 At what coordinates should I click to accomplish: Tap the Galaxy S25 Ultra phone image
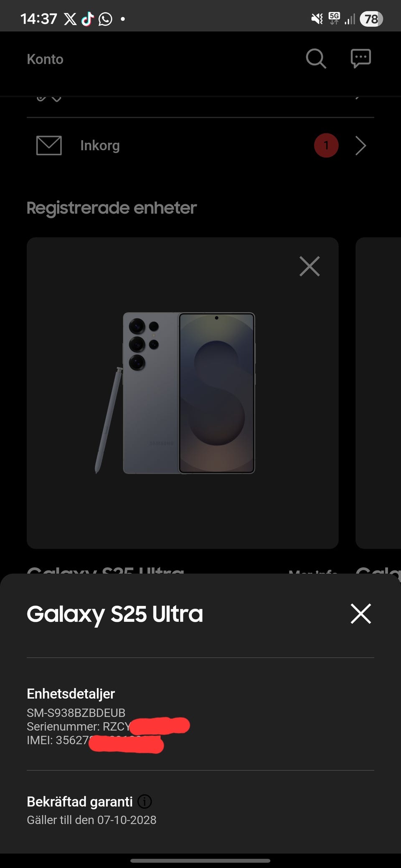[175, 393]
